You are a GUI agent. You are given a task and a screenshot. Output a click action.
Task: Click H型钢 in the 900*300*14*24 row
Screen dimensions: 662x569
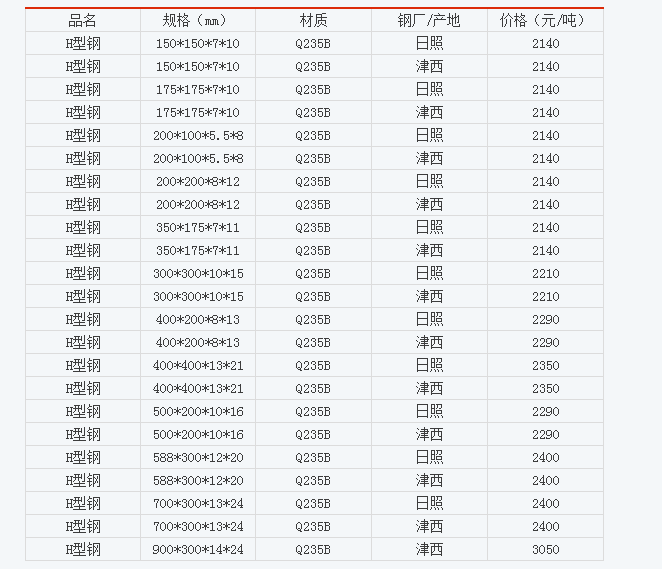point(83,550)
